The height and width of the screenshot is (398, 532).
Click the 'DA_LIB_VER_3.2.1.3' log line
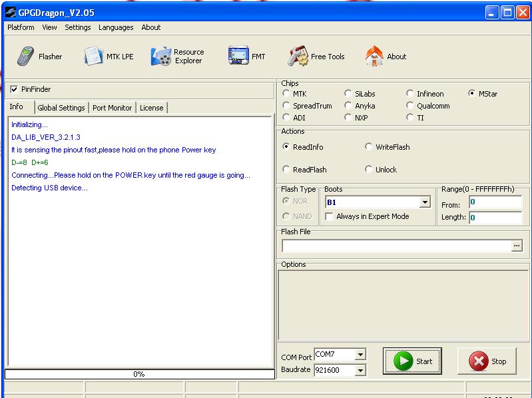point(46,137)
